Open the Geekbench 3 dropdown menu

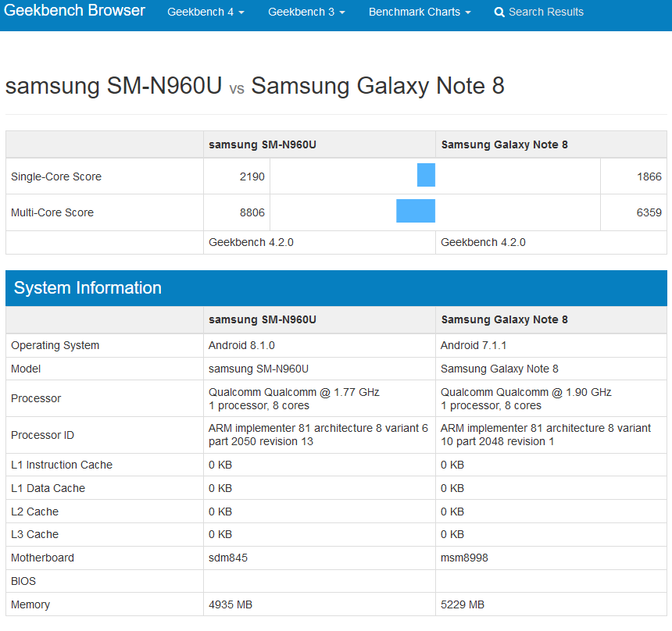tap(306, 12)
